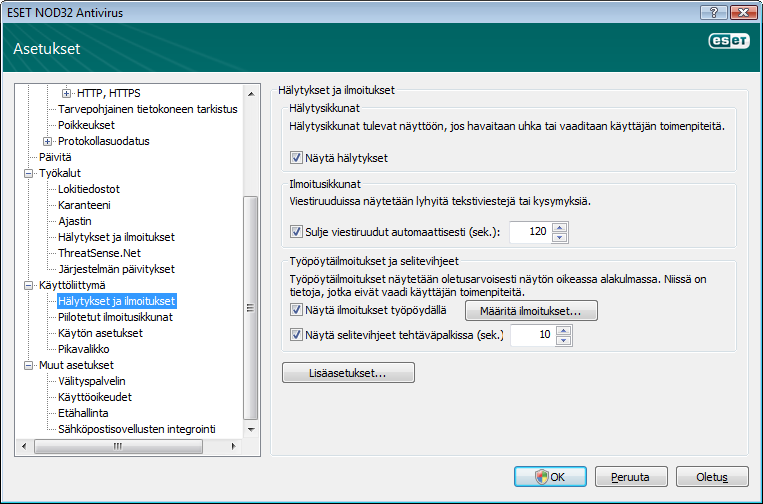Select Tarvepohjainen tietokoneen tarkistus tree item

(147, 109)
